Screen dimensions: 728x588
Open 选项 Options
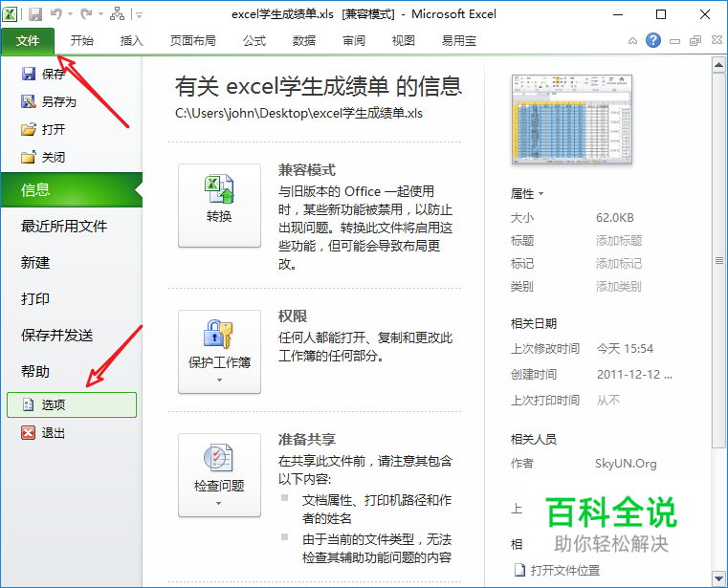tap(72, 404)
